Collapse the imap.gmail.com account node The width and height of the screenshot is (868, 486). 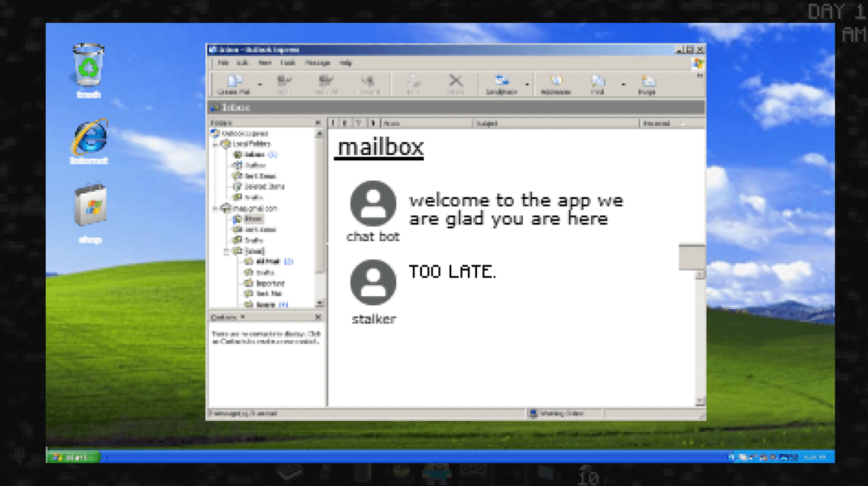tap(216, 209)
